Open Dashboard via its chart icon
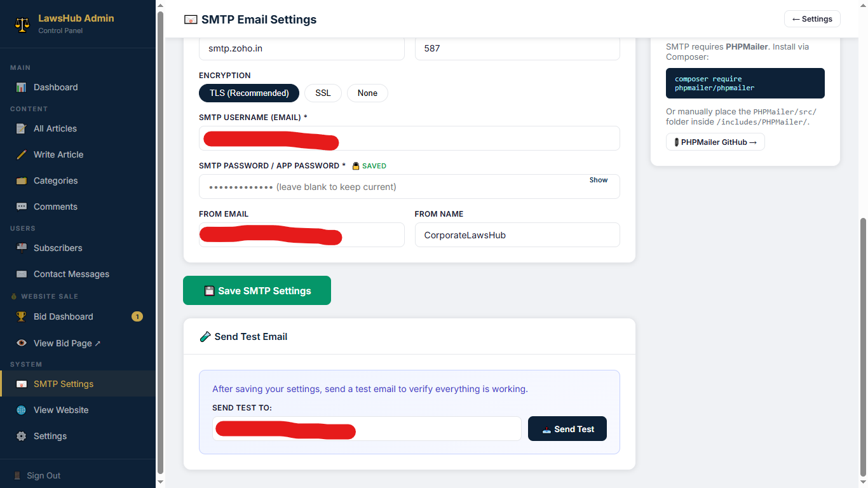Screen dimensions: 868x488 22,87
